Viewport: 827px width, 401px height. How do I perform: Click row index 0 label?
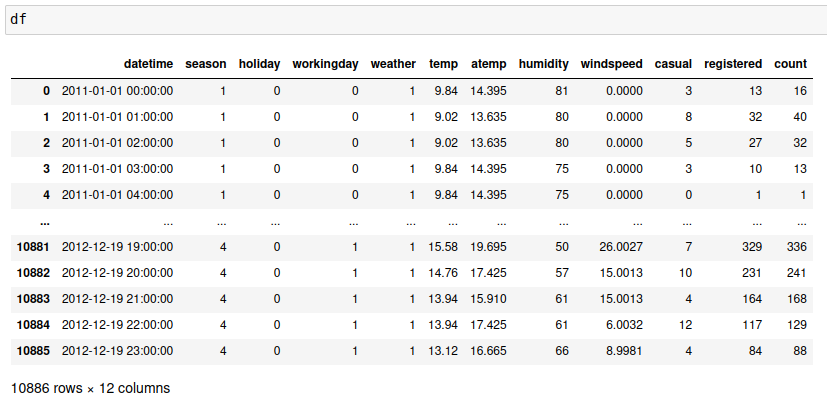click(46, 91)
